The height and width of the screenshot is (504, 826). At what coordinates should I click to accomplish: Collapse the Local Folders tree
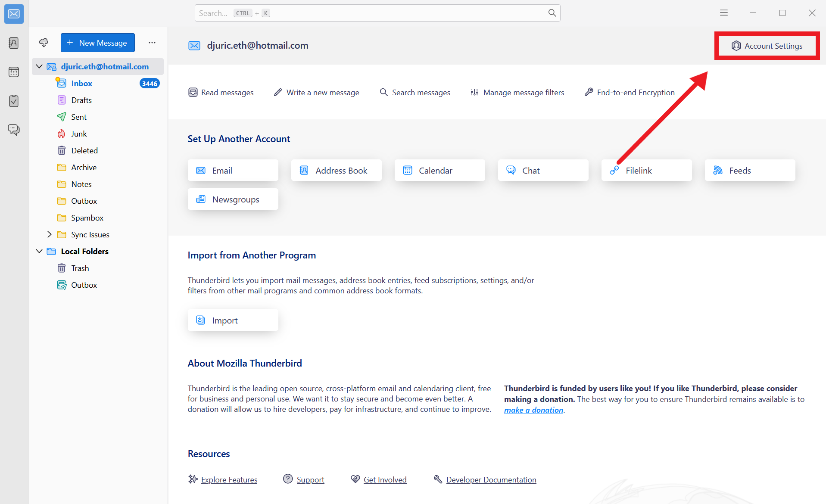(39, 251)
